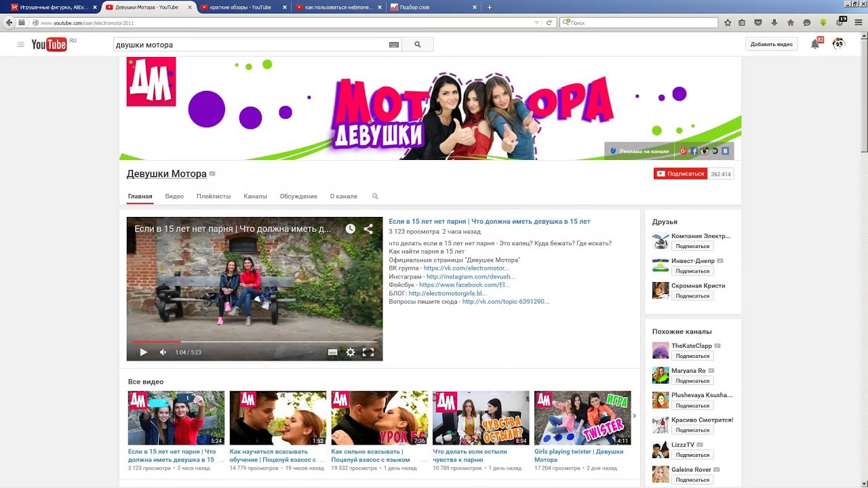Click the Instagram icon on channel banner
The height and width of the screenshot is (488, 868).
coord(705,151)
